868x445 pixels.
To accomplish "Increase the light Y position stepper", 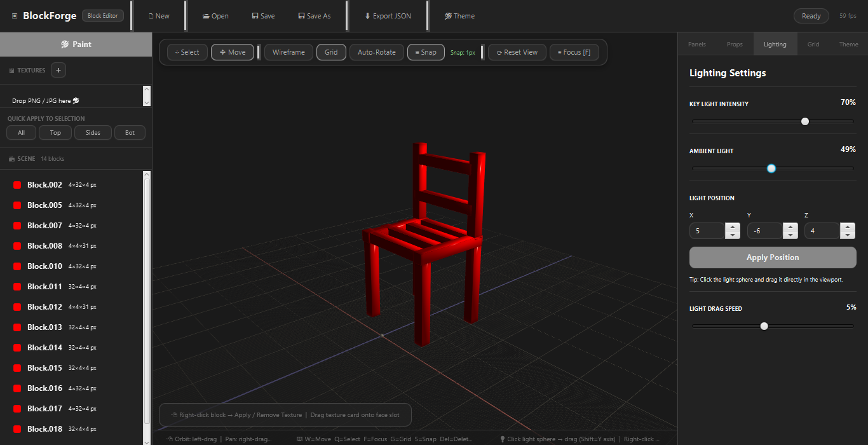I will click(790, 227).
